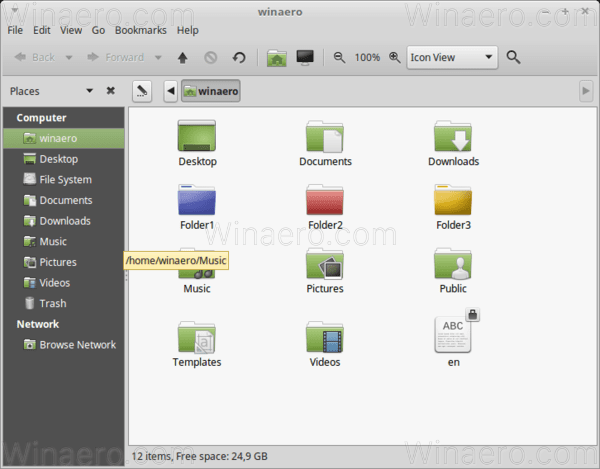Screen dimensions: 600x469
Task: Select the Desktop folder icon
Action: [197, 136]
